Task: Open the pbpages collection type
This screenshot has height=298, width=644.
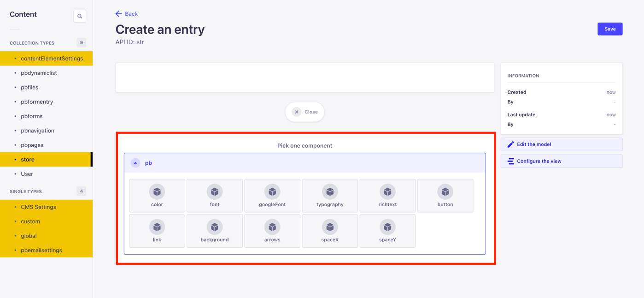Action: [x=32, y=145]
